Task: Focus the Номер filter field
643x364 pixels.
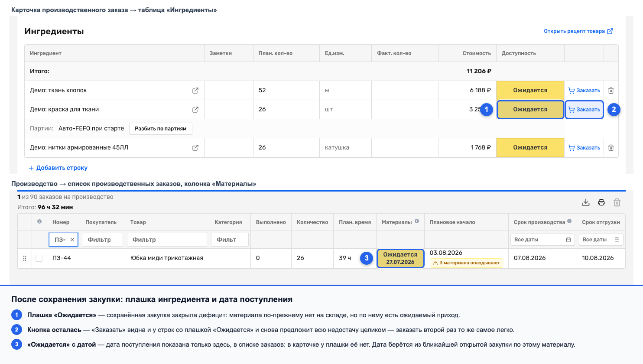Action: tap(63, 240)
